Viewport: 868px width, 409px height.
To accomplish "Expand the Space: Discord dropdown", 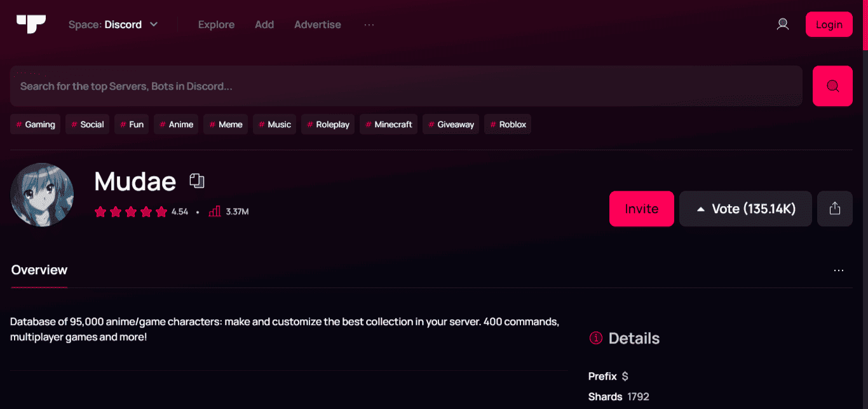I will [x=113, y=25].
